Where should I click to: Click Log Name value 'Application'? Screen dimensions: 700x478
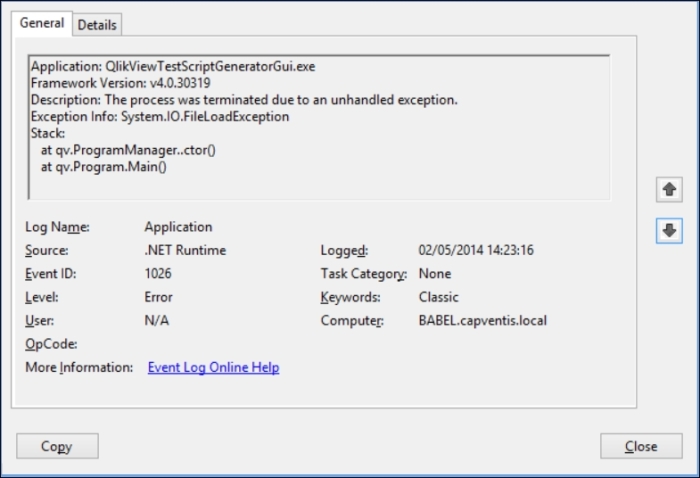[x=178, y=227]
